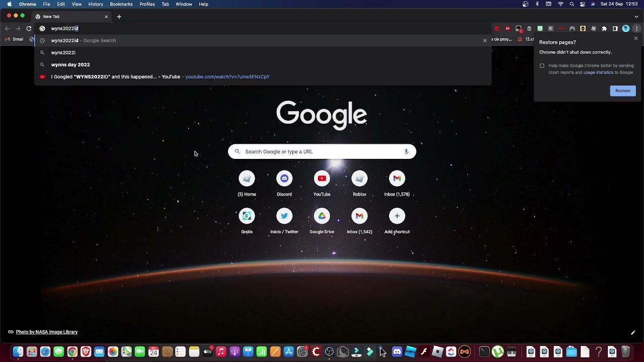Open the Bookmarks menu
The image size is (644, 362).
click(x=121, y=4)
